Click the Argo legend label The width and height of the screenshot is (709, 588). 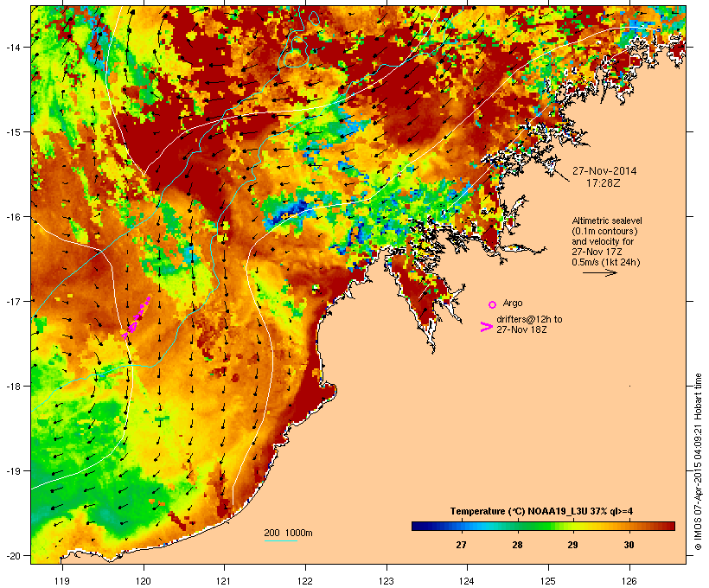tap(513, 303)
